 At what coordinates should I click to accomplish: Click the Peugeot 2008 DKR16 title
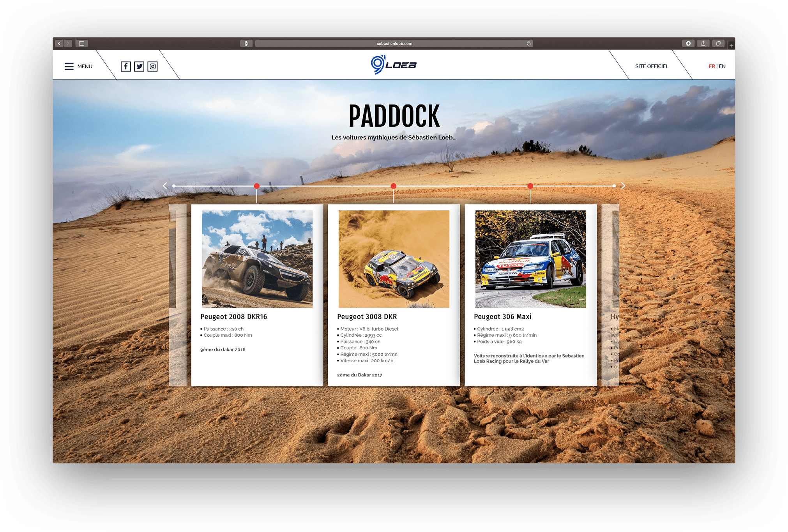pos(234,317)
